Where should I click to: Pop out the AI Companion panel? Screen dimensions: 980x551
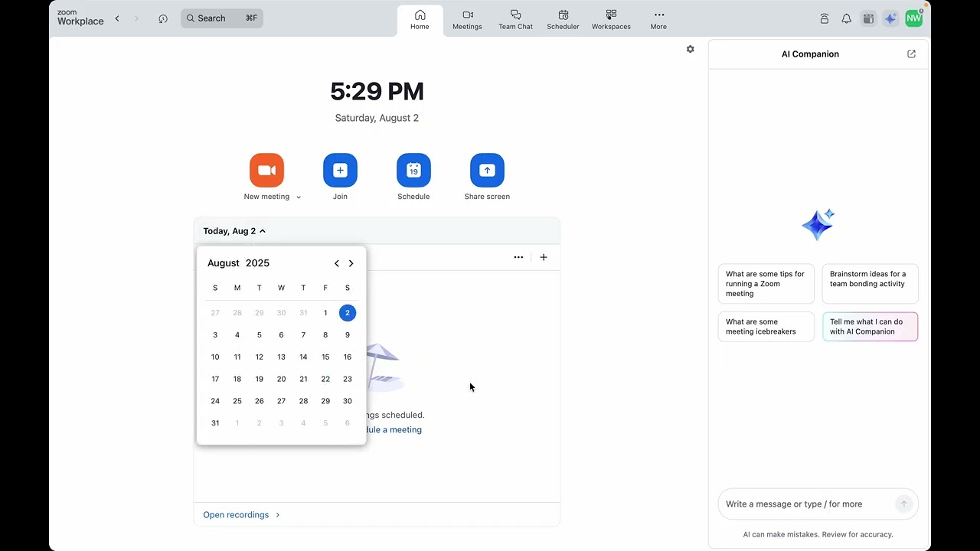pyautogui.click(x=911, y=54)
